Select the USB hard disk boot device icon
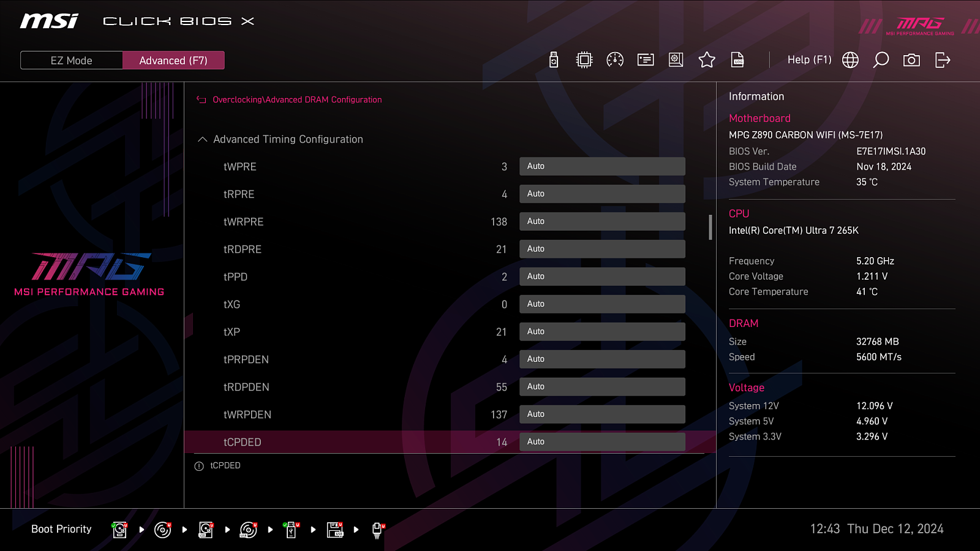The image size is (980, 551). (x=206, y=530)
